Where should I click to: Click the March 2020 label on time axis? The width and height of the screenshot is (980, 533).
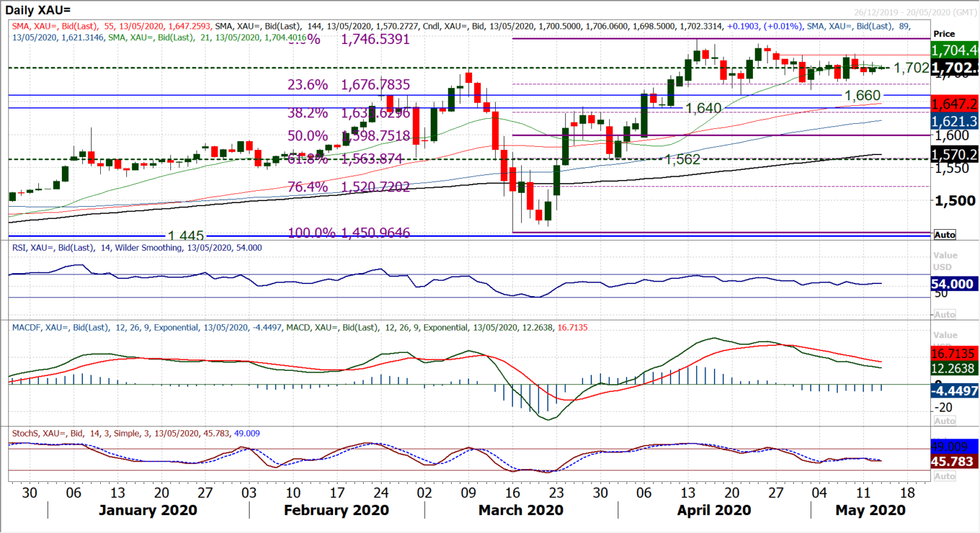tap(521, 511)
